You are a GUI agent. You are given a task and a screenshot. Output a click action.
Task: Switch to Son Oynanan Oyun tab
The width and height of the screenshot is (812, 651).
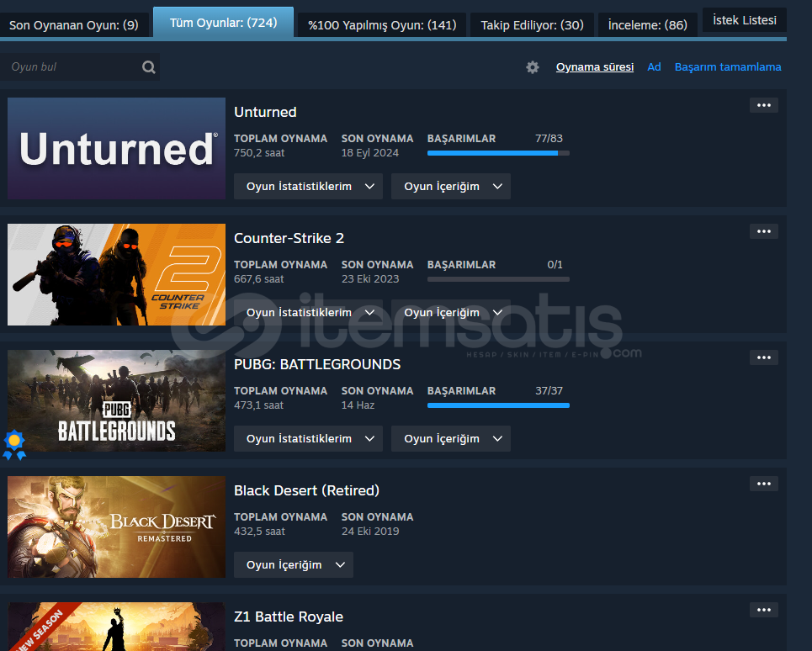click(x=74, y=25)
